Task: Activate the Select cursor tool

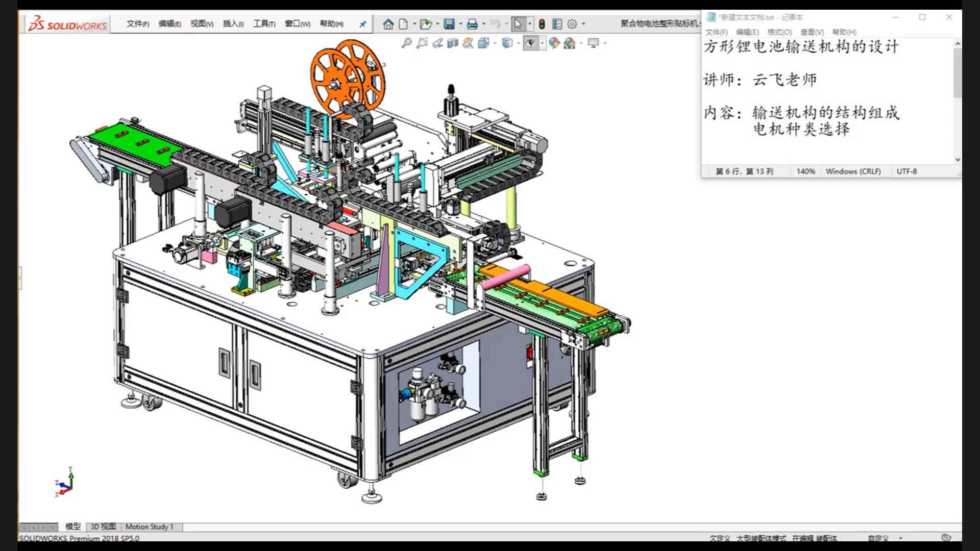Action: pyautogui.click(x=518, y=24)
